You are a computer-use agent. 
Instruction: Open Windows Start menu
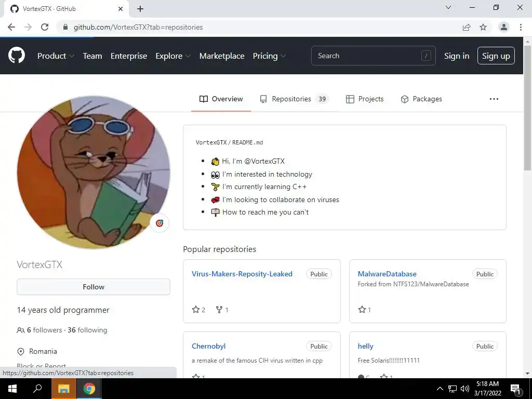12,389
